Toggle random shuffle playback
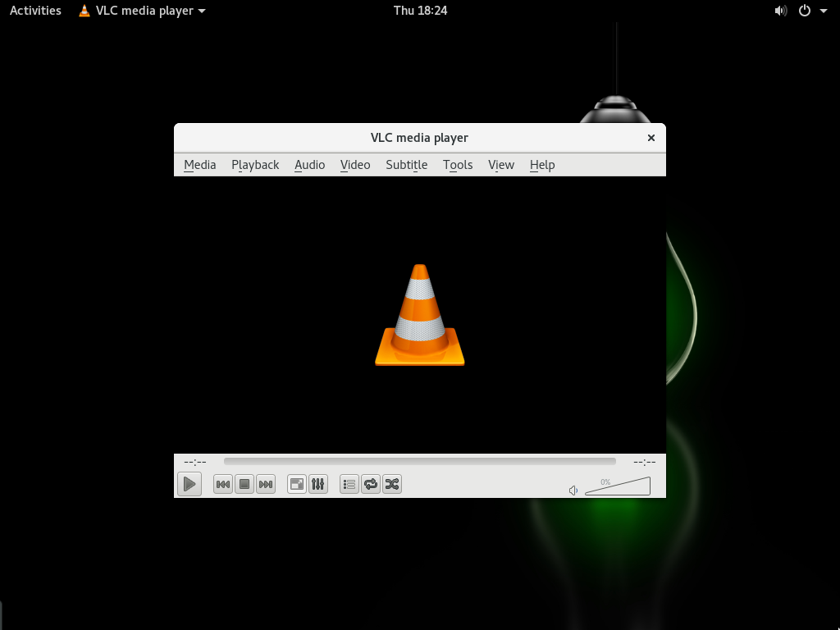This screenshot has height=630, width=840. (392, 485)
